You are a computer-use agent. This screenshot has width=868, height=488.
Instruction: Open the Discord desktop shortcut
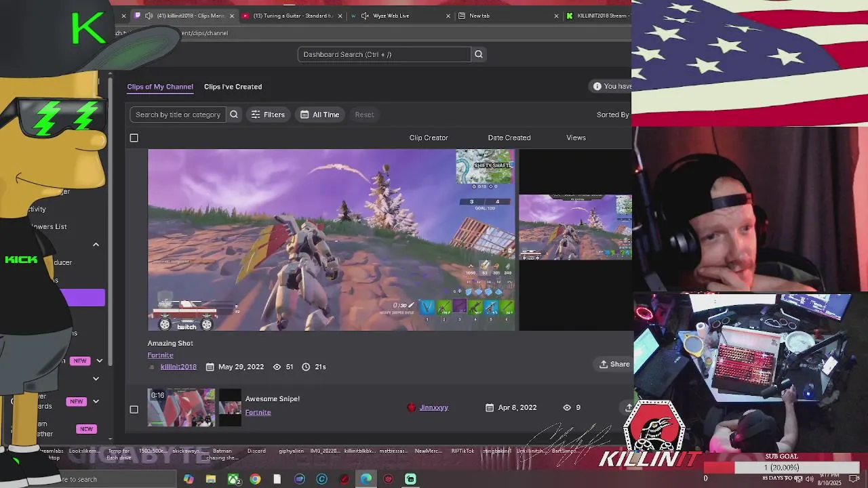point(256,451)
